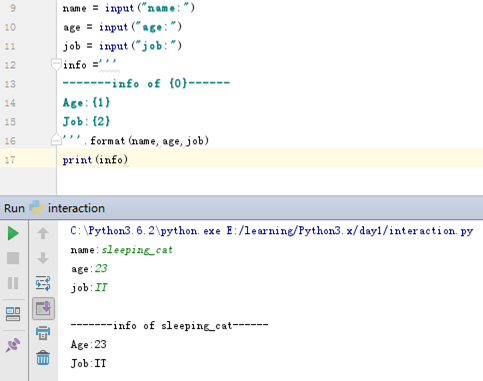The image size is (483, 381).
Task: Click the Up the stack trace arrow
Action: click(43, 233)
